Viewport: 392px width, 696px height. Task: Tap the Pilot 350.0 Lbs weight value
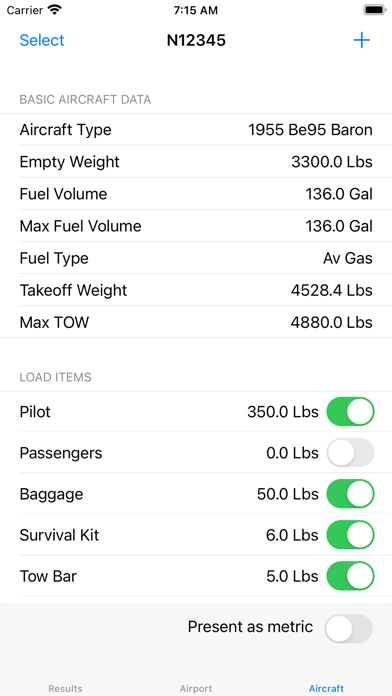point(283,412)
